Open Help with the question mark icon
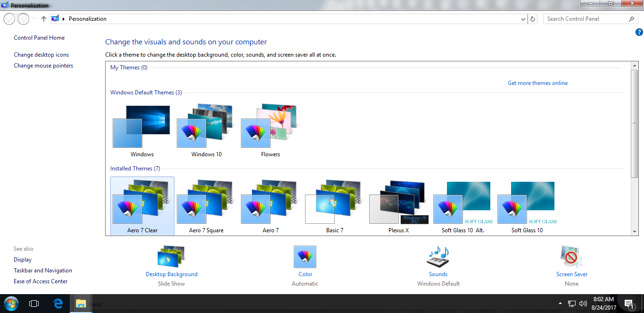This screenshot has width=644, height=313. [x=639, y=32]
